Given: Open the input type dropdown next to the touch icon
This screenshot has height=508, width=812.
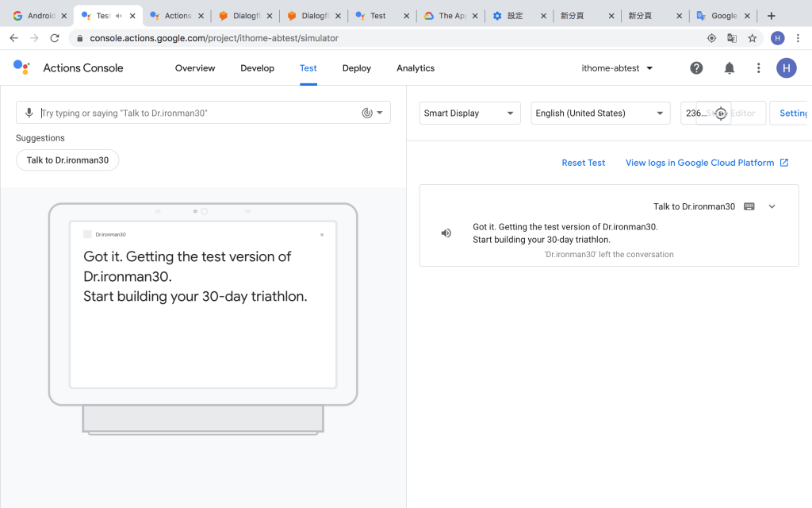Looking at the screenshot, I should point(380,113).
